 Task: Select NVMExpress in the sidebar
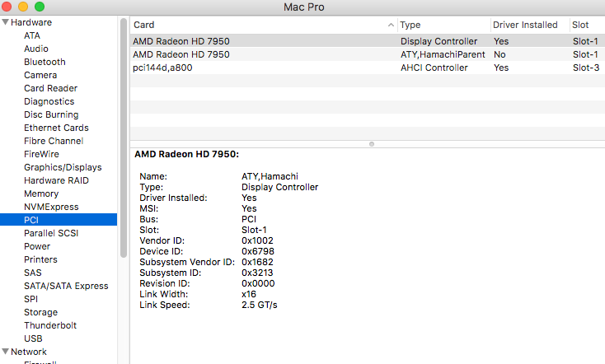pyautogui.click(x=51, y=207)
